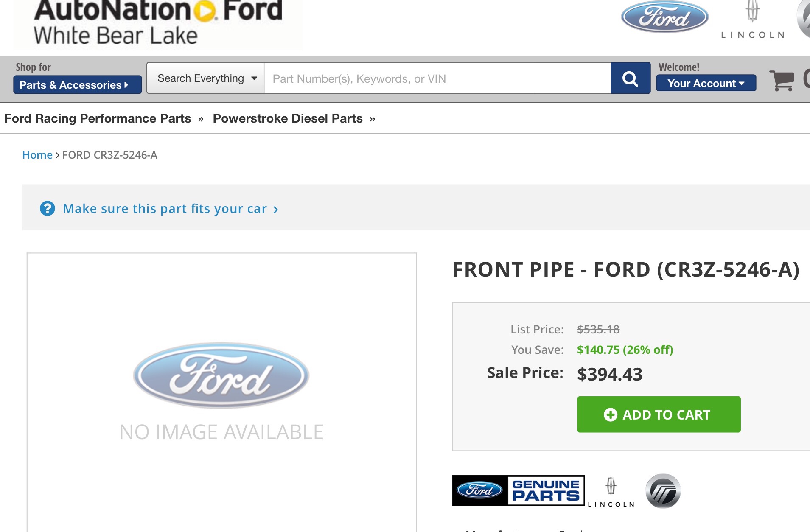Screen dimensions: 810x532
Task: Follow the Home breadcrumb link
Action: click(x=37, y=155)
